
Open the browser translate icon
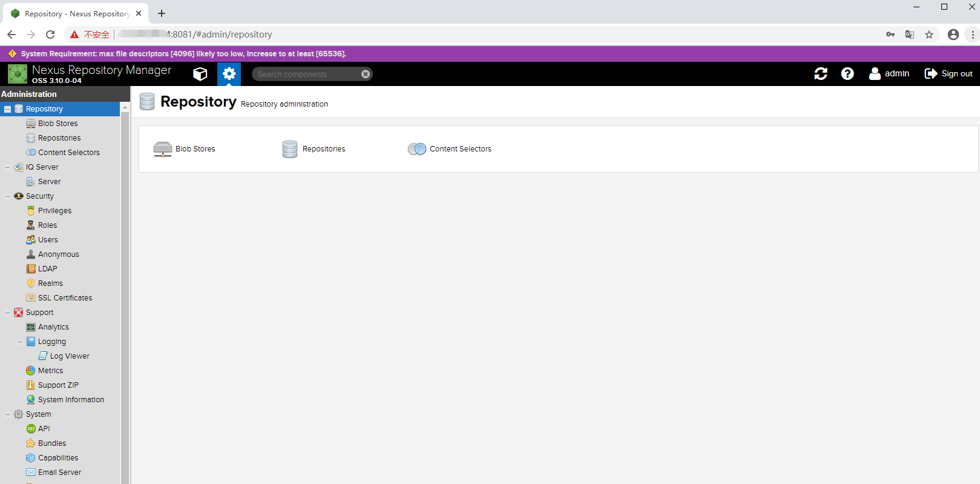coord(909,35)
